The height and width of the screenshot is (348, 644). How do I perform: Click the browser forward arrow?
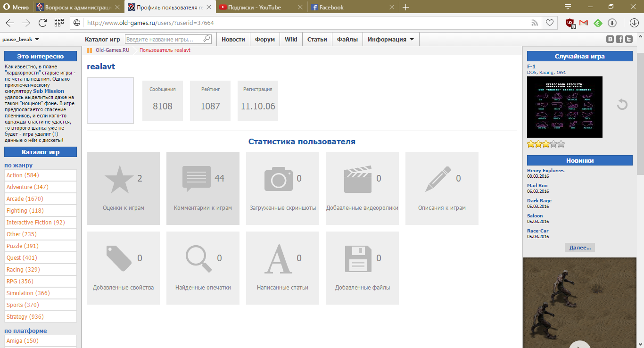[x=26, y=23]
